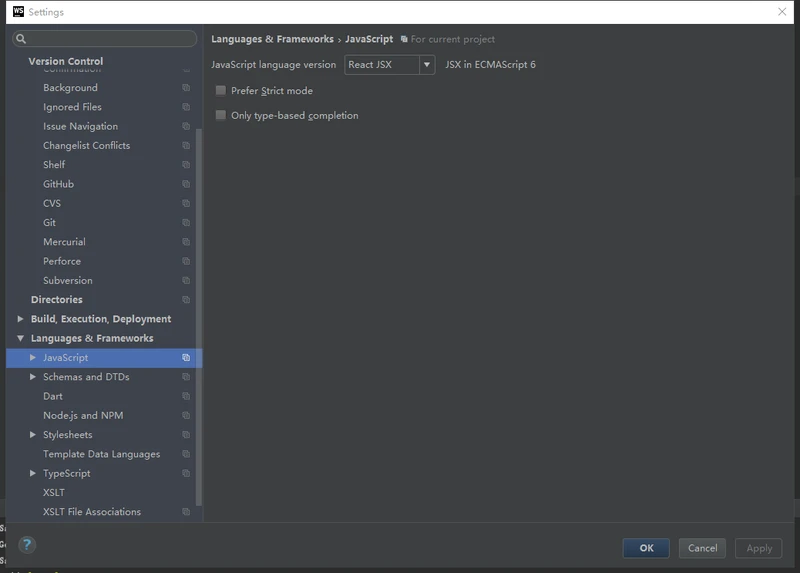Click the project-level icon beside Directories
The image size is (800, 573).
[186, 300]
